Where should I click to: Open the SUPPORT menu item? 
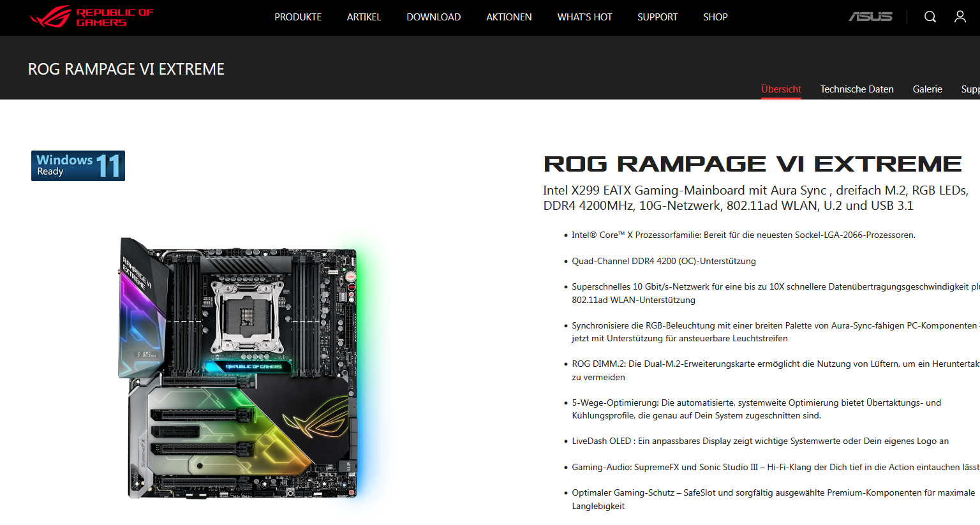click(657, 17)
